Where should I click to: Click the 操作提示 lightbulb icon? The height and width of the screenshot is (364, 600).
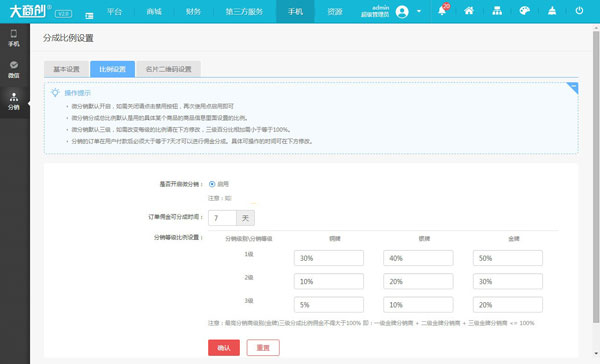[55, 92]
